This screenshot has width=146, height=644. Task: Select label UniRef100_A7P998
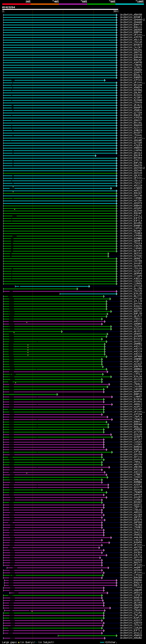pyautogui.click(x=131, y=236)
